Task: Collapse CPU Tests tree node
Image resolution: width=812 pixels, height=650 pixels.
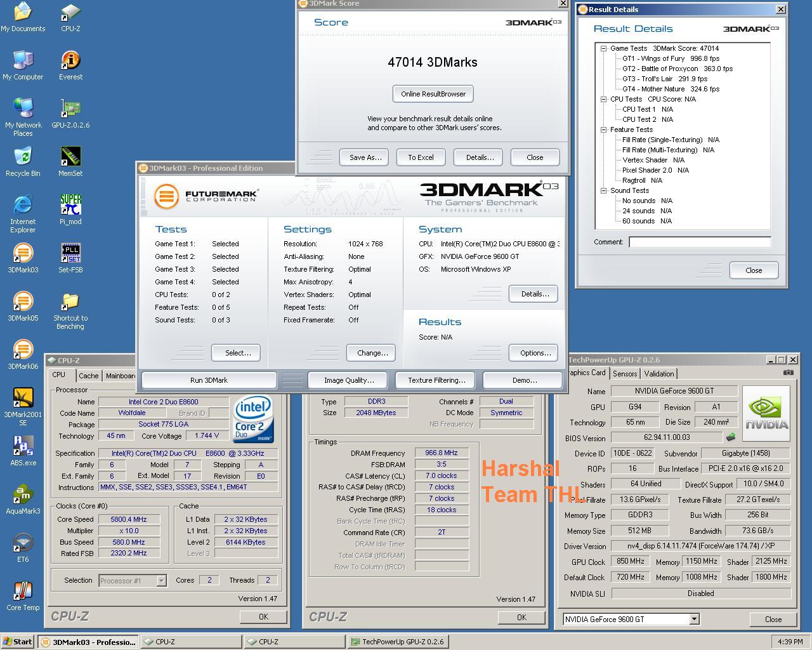Action: [604, 99]
